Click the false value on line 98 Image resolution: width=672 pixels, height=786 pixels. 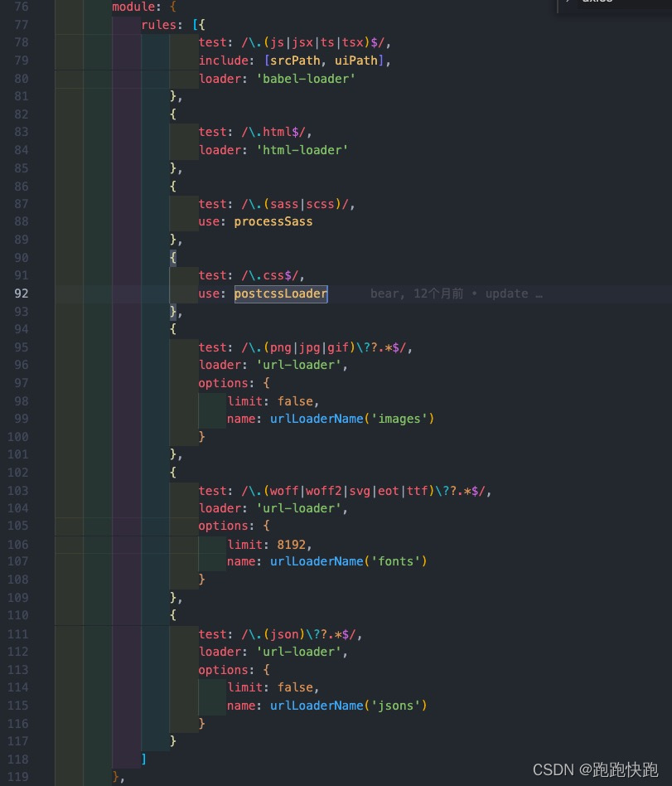pyautogui.click(x=295, y=401)
